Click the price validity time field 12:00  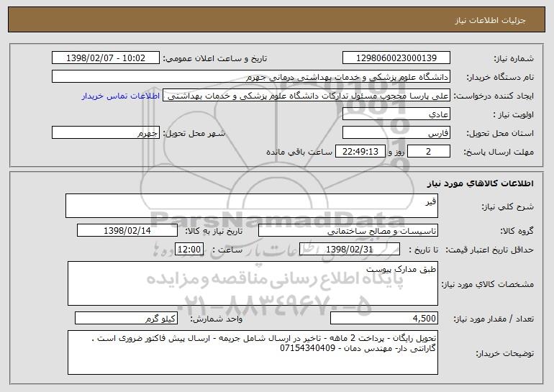point(189,250)
